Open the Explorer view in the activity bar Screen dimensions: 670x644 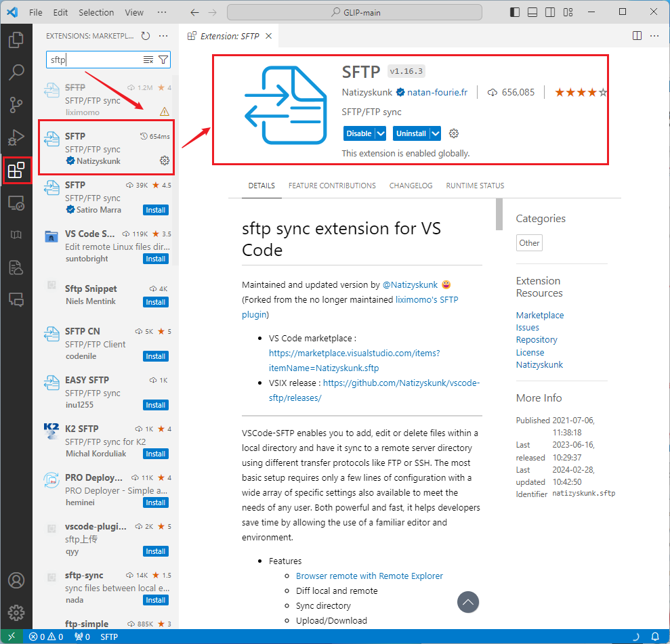click(x=16, y=40)
